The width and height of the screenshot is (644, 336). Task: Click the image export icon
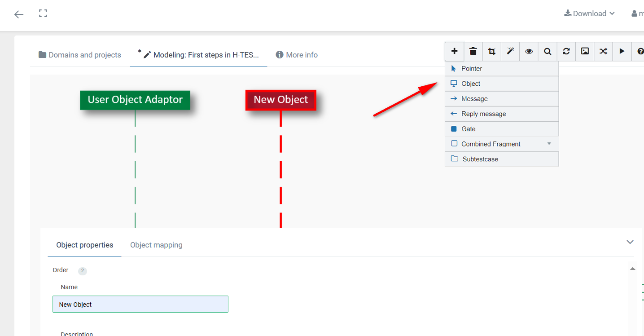point(585,51)
